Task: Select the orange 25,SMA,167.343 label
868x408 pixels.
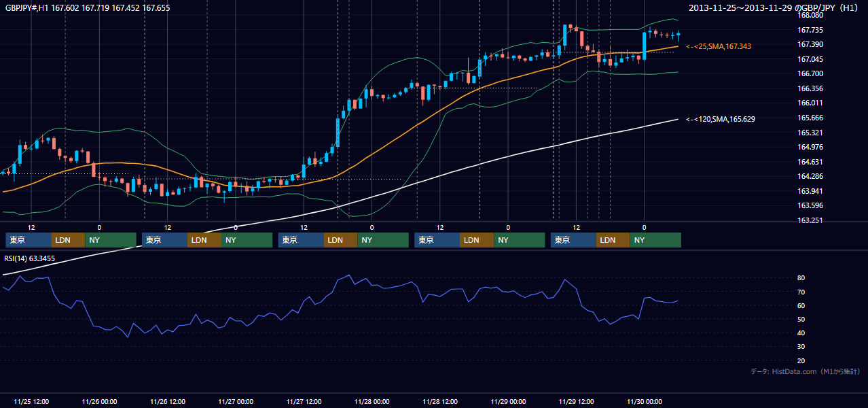Action: click(718, 46)
